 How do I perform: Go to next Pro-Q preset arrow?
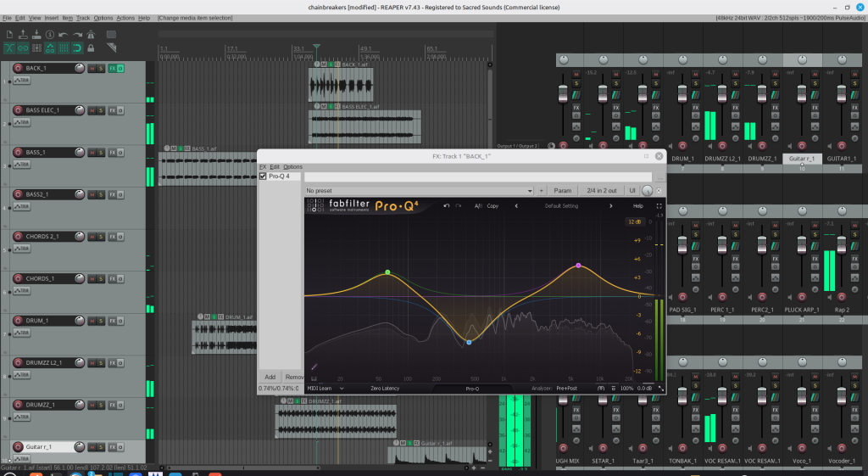click(x=610, y=205)
